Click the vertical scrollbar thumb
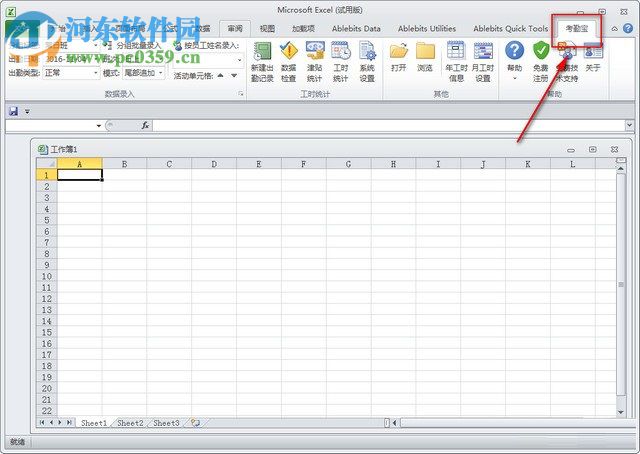The width and height of the screenshot is (640, 454). pyautogui.click(x=621, y=284)
